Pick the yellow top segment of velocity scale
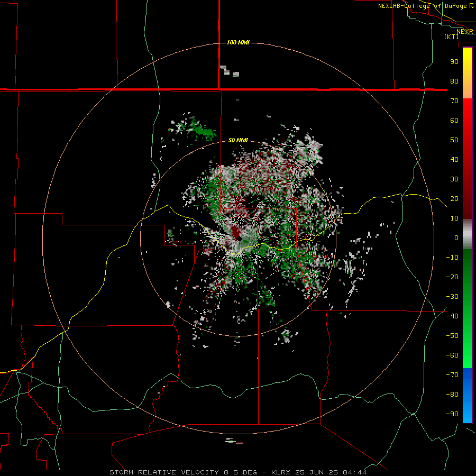Screen dimensions: 476x476 pyautogui.click(x=467, y=73)
